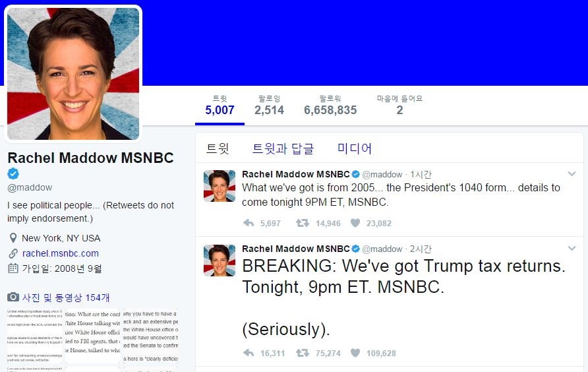Open the rachel.msnbc.com link
Screen dimensions: 588x372
point(61,253)
